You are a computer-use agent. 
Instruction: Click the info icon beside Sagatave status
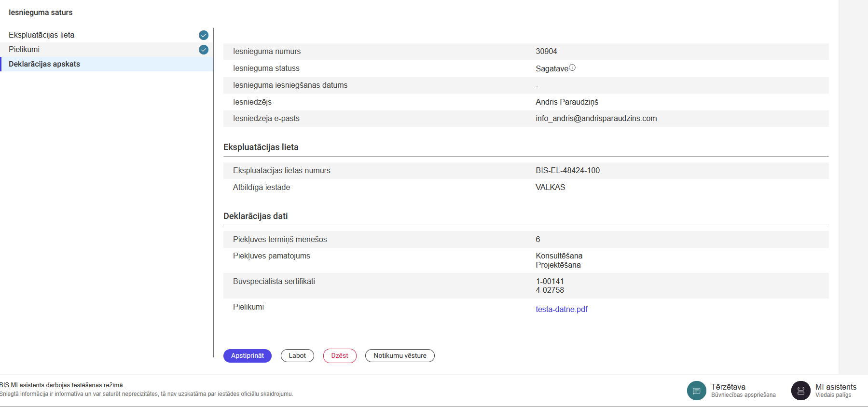coord(572,68)
